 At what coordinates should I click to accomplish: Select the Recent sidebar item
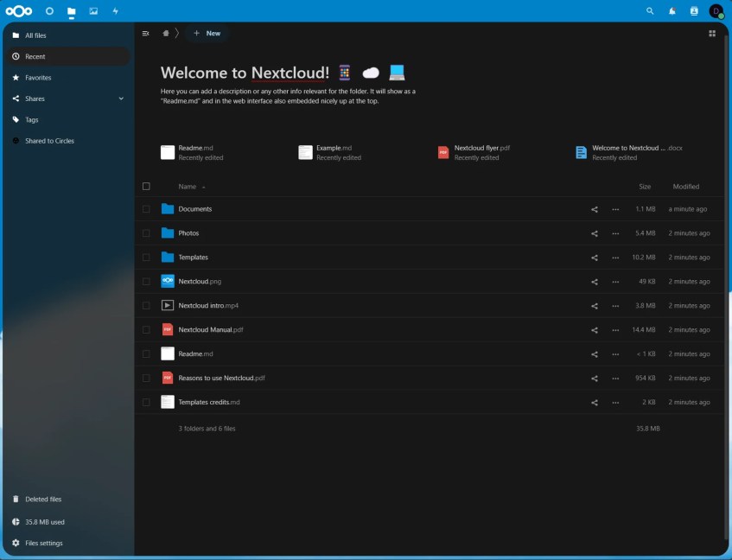click(x=68, y=56)
